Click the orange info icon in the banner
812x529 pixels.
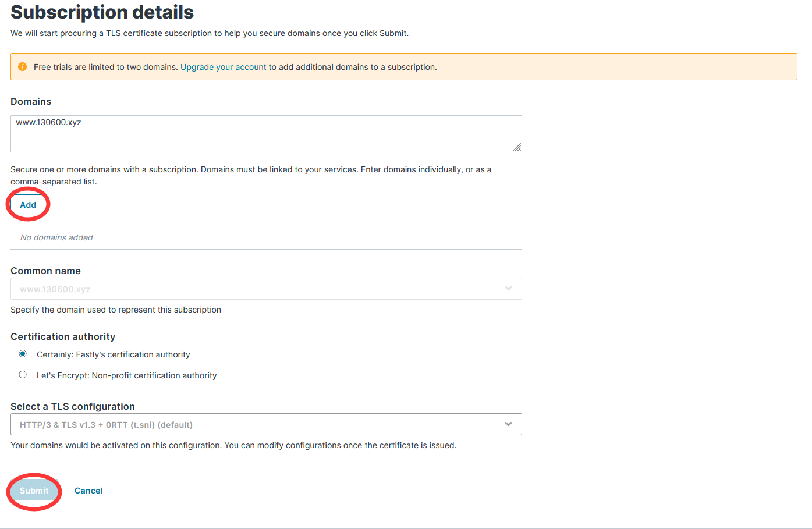[22, 67]
